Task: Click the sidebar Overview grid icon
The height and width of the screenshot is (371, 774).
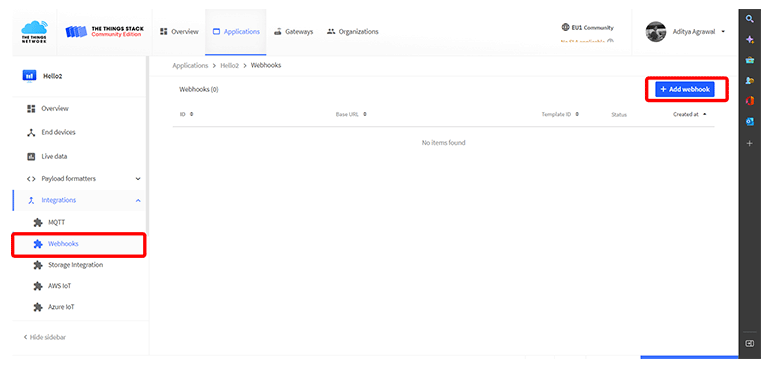Action: click(31, 109)
